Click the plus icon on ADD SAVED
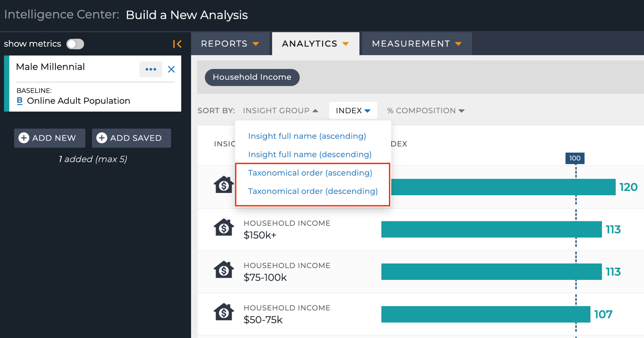The width and height of the screenshot is (644, 338). (102, 138)
